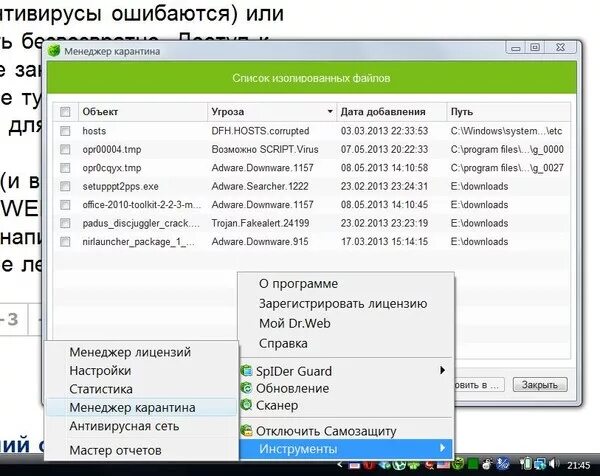Screen dimensions: 600x476
Task: Click the volume speaker tray icon
Action: pos(554,464)
